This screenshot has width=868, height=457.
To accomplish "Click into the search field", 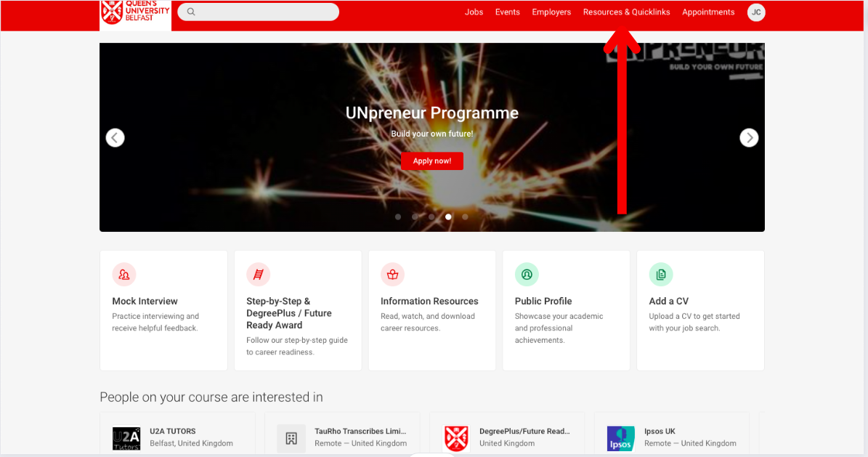I will pos(261,12).
